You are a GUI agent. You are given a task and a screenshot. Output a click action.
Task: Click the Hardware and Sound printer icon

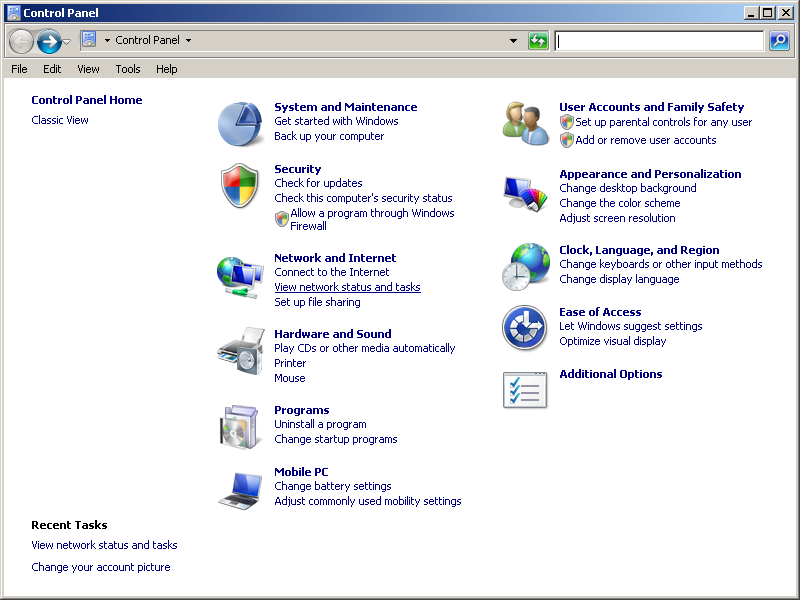pos(241,352)
